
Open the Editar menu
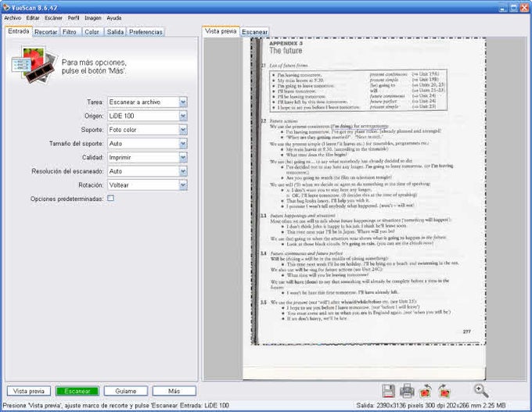click(33, 18)
